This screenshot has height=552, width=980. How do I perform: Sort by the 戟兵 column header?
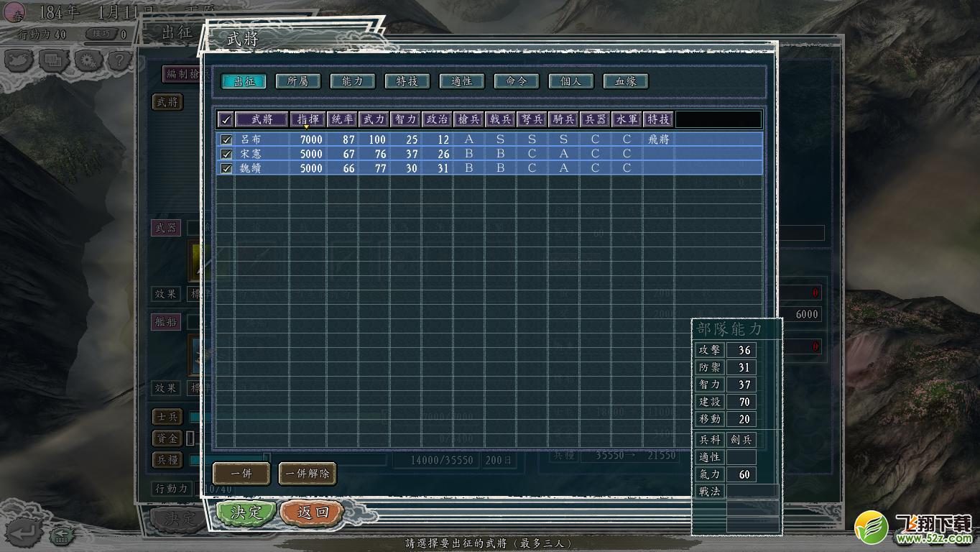[x=500, y=119]
